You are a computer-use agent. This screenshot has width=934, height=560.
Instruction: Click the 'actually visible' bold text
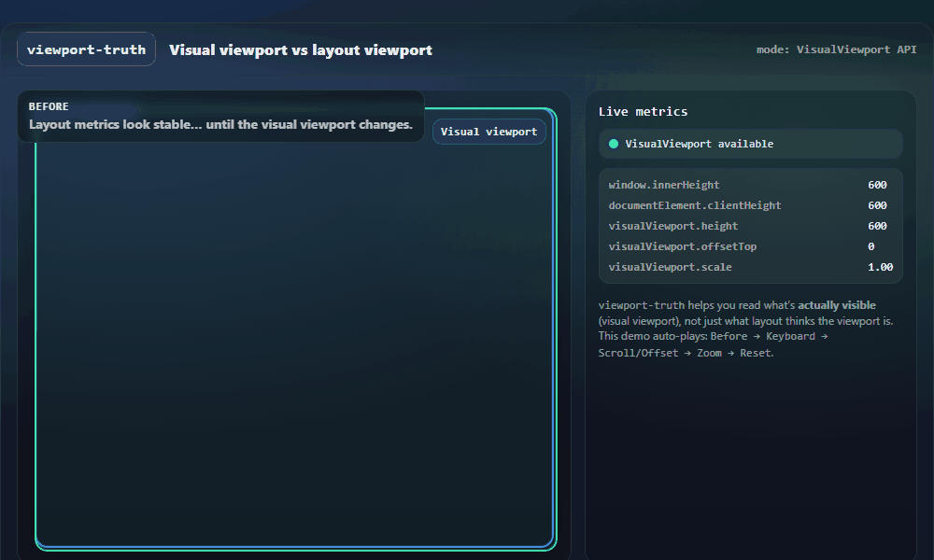point(837,305)
